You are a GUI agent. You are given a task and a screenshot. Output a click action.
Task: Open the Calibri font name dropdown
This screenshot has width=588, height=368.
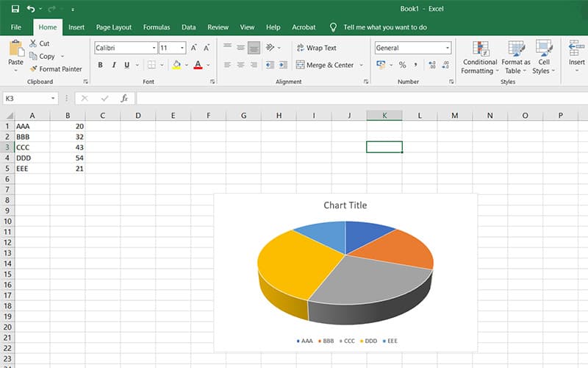(154, 48)
